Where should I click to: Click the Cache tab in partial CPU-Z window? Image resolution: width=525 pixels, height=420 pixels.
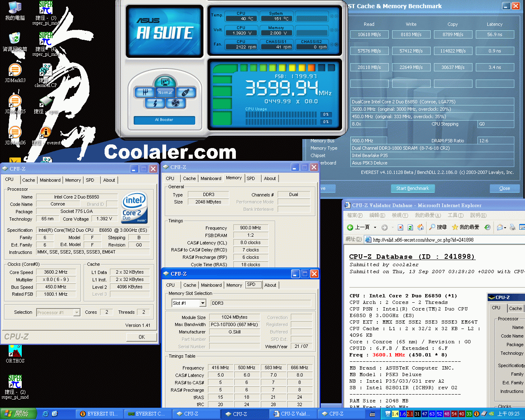tap(515, 308)
